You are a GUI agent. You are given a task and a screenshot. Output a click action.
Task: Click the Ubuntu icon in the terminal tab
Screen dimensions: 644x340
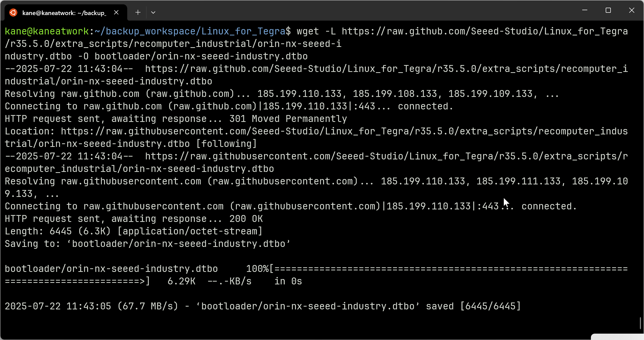(x=13, y=12)
